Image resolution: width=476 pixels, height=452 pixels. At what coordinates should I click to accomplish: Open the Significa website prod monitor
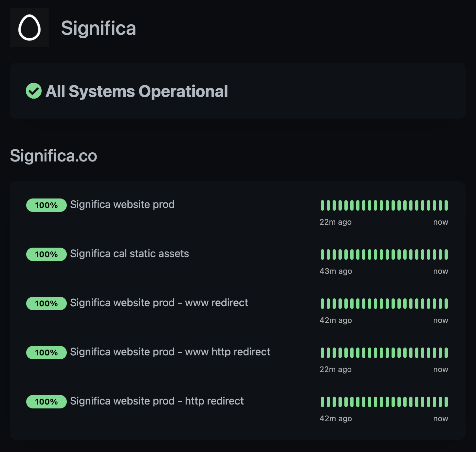pyautogui.click(x=122, y=204)
